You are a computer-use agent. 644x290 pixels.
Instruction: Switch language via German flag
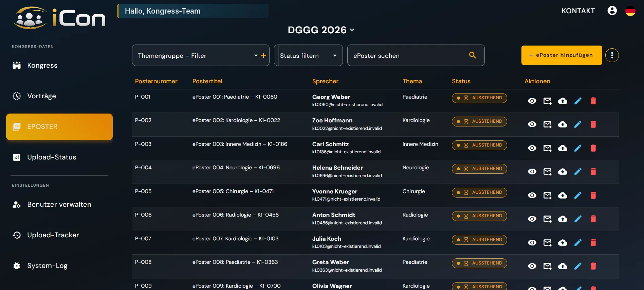(x=630, y=11)
